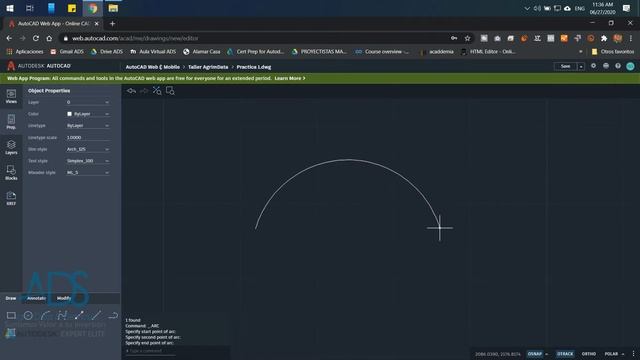
Task: Click the zoom extents icon in toolbar
Action: [x=157, y=91]
